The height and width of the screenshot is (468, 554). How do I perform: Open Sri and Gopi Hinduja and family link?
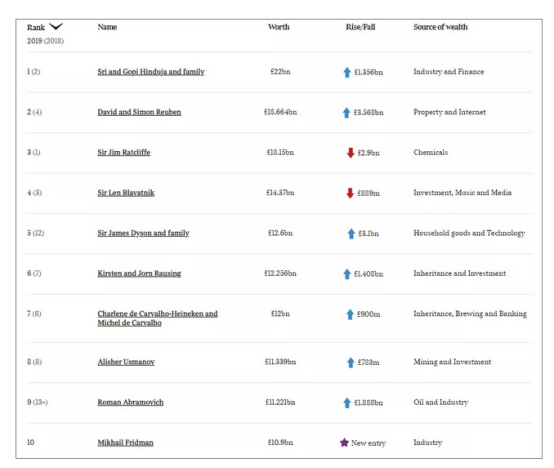151,72
